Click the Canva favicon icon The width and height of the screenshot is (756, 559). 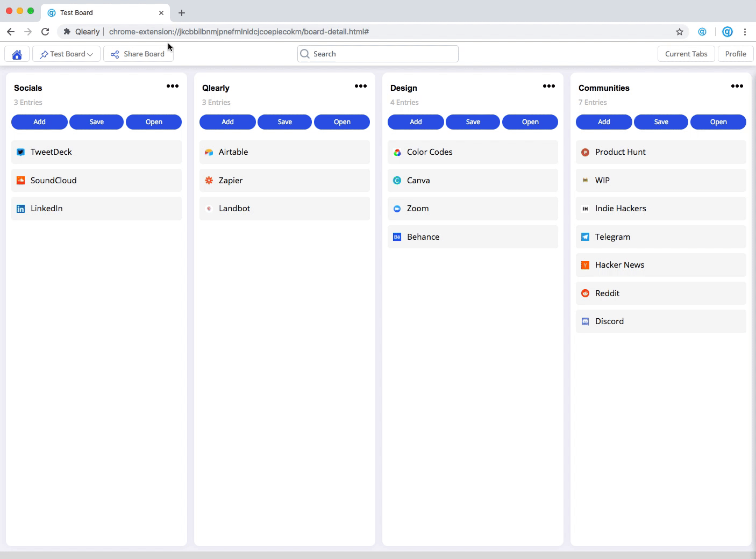pos(397,181)
